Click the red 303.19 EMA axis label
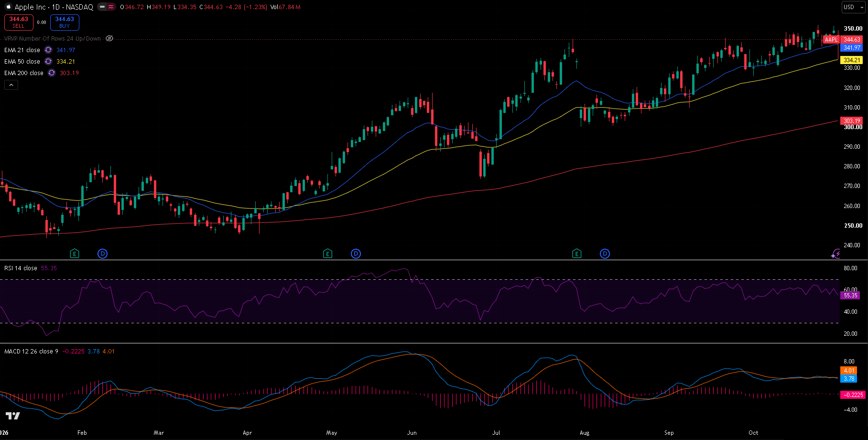 click(x=852, y=121)
